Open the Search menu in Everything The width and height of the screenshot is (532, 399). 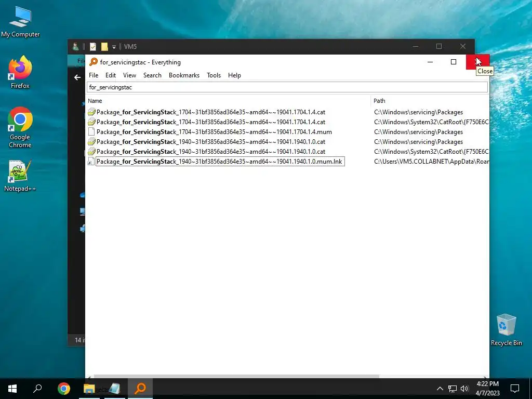coord(152,75)
